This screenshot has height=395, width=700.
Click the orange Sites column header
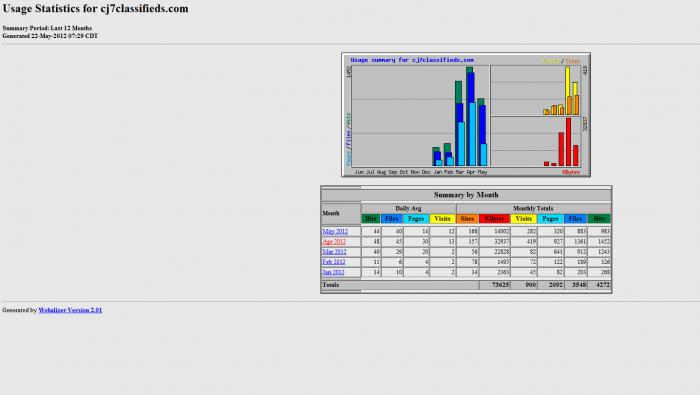point(467,219)
